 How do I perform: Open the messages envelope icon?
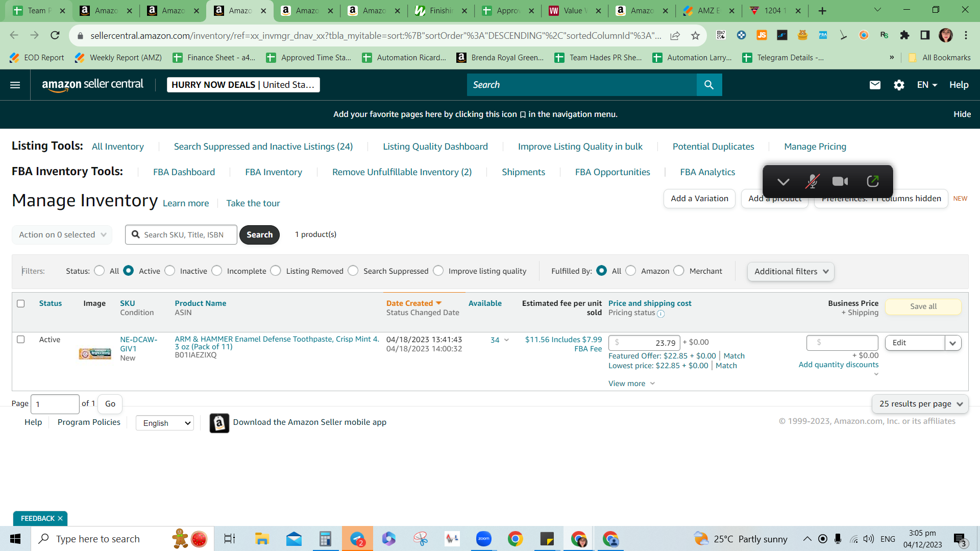875,85
